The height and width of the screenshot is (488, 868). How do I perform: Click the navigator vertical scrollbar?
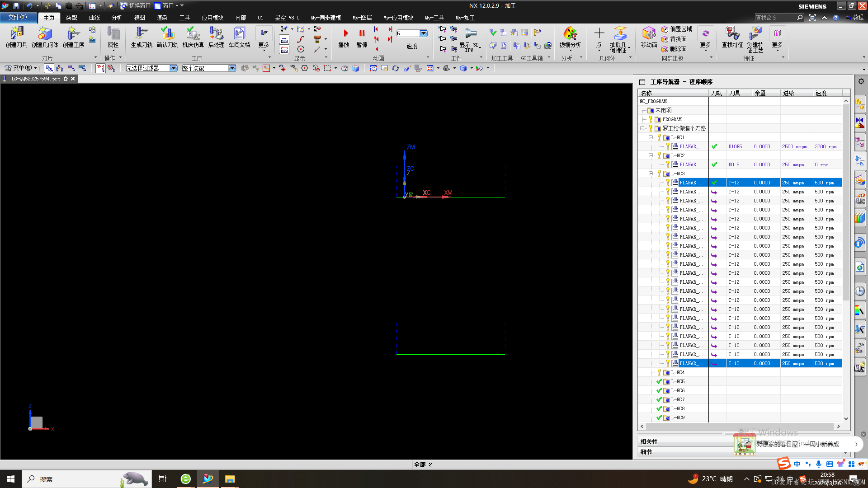tap(846, 203)
